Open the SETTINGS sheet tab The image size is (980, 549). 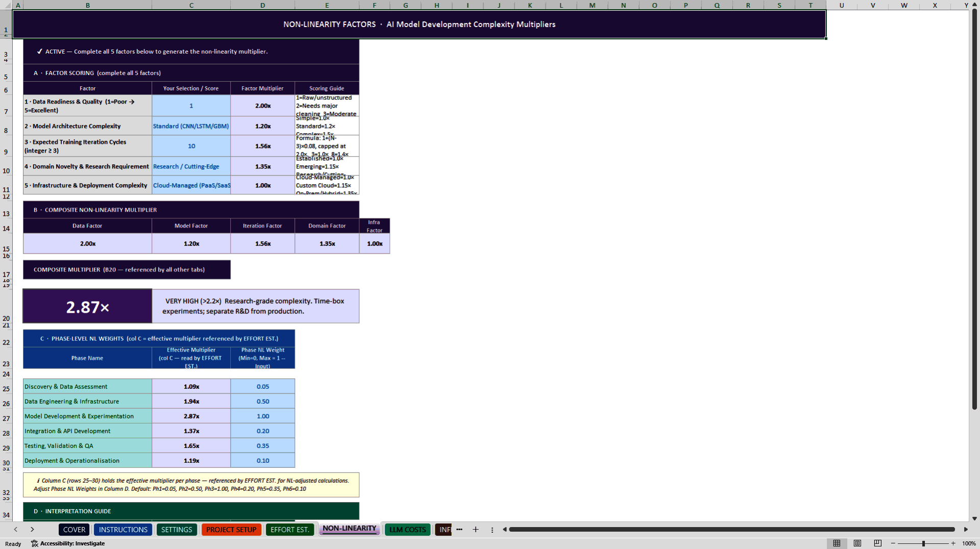coord(177,530)
